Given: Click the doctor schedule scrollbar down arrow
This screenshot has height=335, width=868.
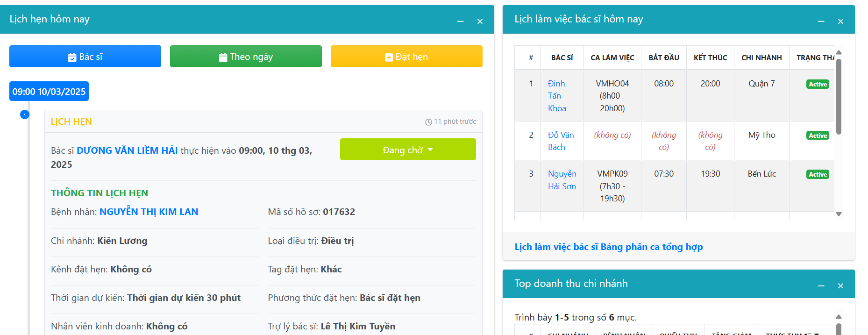Looking at the screenshot, I should [x=839, y=214].
